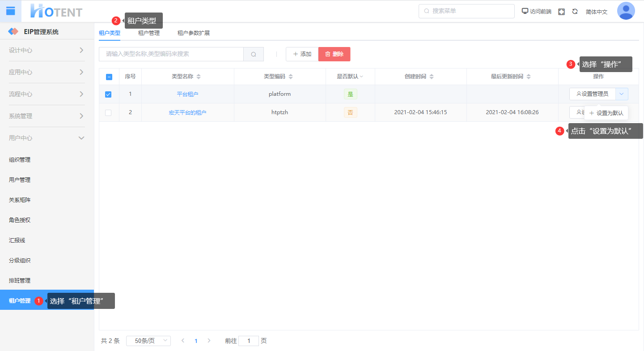Click the search magnifier button
This screenshot has height=351, width=644.
pyautogui.click(x=254, y=54)
